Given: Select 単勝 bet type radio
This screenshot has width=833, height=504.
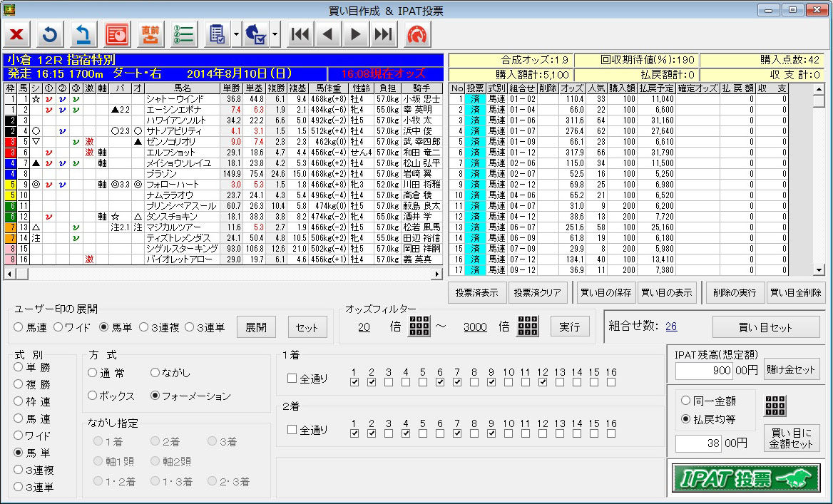Looking at the screenshot, I should pos(19,367).
